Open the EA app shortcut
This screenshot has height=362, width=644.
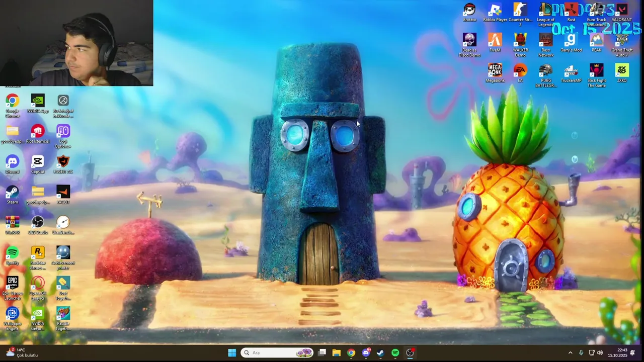tap(520, 73)
